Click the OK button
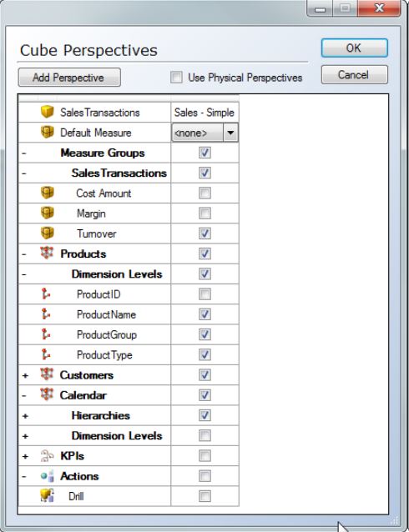The image size is (409, 532). [354, 48]
